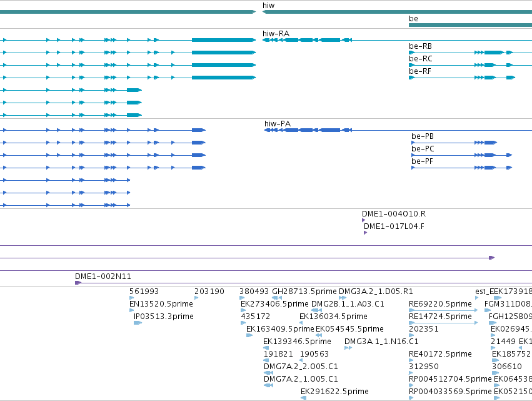The height and width of the screenshot is (401, 532).
Task: Click the EK291622.5prime EST label
Action: click(334, 392)
